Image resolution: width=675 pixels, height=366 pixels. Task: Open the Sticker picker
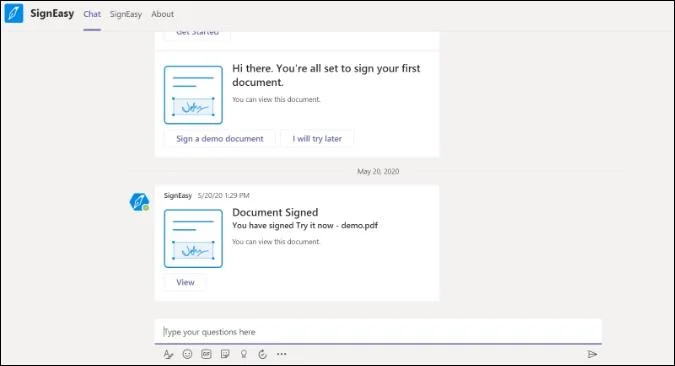coord(225,354)
